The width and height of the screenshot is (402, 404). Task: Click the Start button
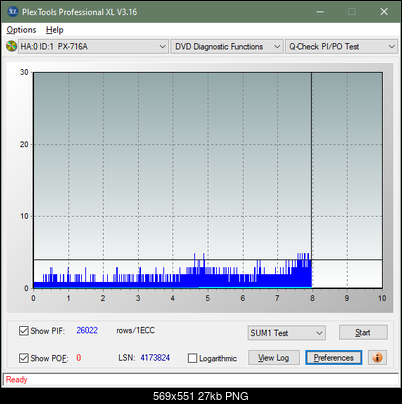pos(363,332)
